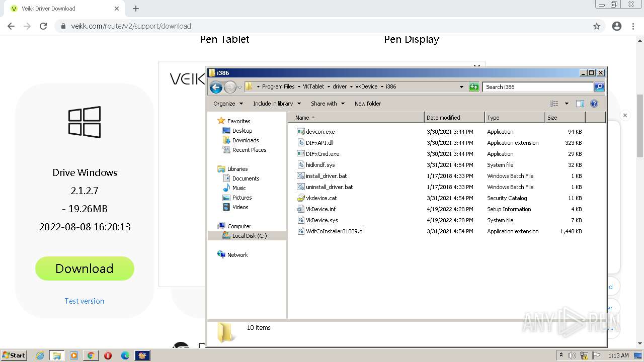Sort by Name column header
Image resolution: width=644 pixels, height=362 pixels.
(x=356, y=118)
